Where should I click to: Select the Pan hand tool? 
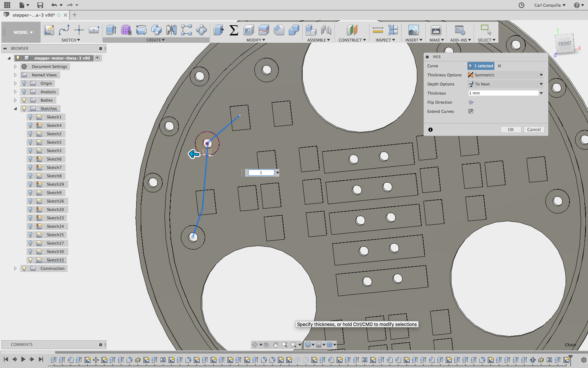coord(275,345)
